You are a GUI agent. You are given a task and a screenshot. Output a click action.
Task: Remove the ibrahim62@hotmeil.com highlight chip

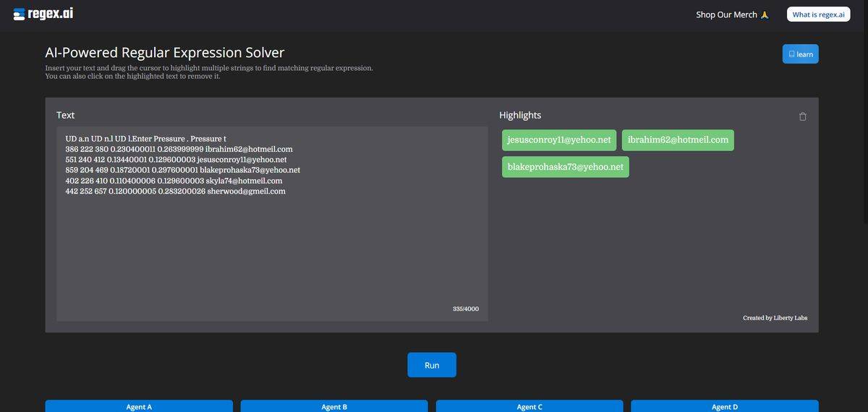(678, 140)
